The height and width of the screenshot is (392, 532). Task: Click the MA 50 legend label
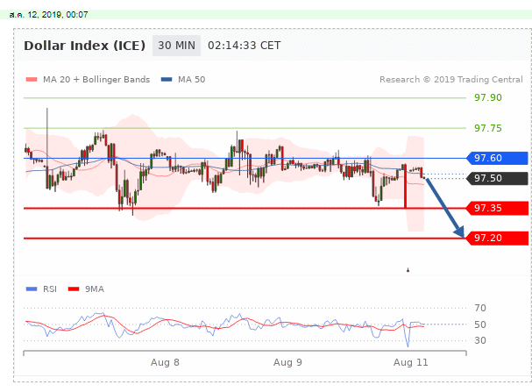pos(191,80)
